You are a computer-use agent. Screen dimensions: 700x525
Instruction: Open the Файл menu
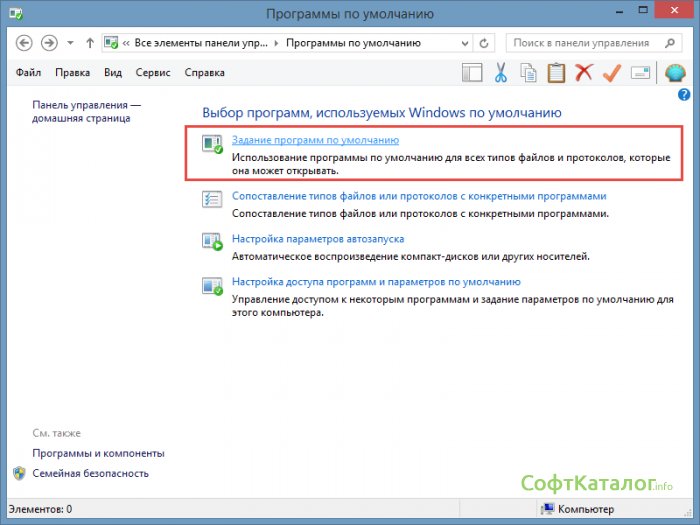tap(29, 73)
